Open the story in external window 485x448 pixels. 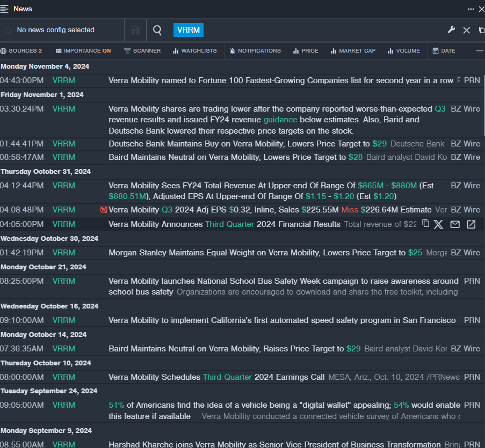pyautogui.click(x=471, y=224)
